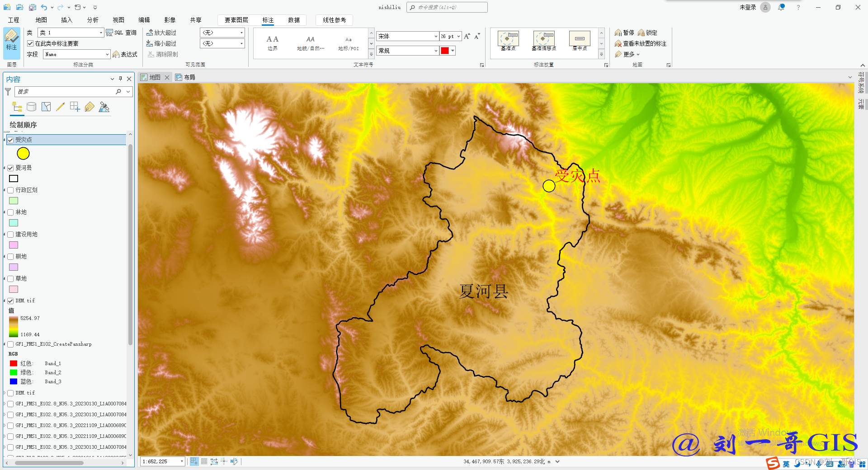
Task: Toggle the 在此类中标注要素 checkbox
Action: coord(30,43)
